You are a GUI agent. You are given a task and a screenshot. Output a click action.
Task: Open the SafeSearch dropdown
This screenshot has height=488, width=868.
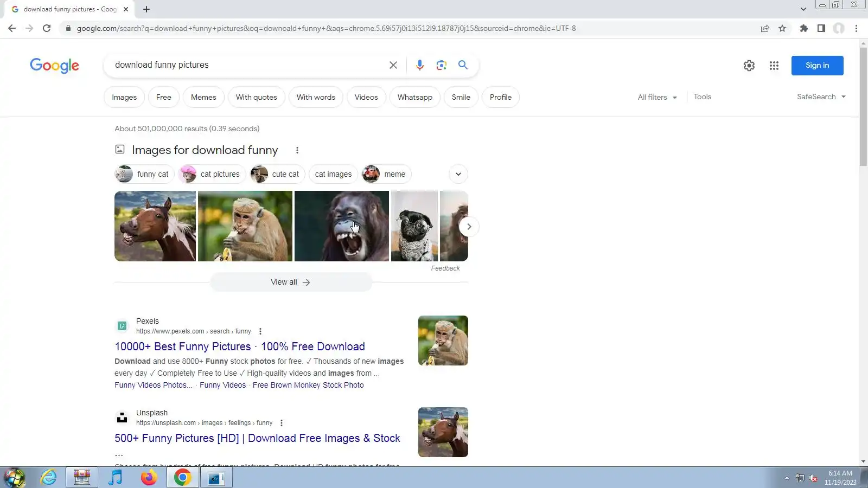coord(821,97)
